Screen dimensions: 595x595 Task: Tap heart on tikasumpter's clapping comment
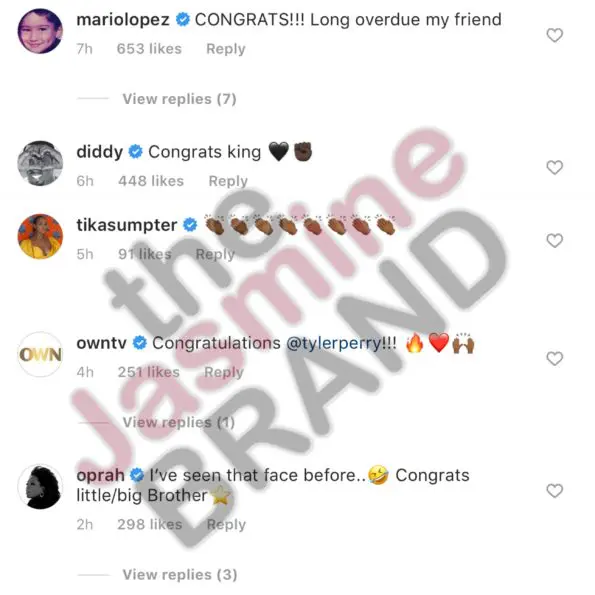(554, 241)
